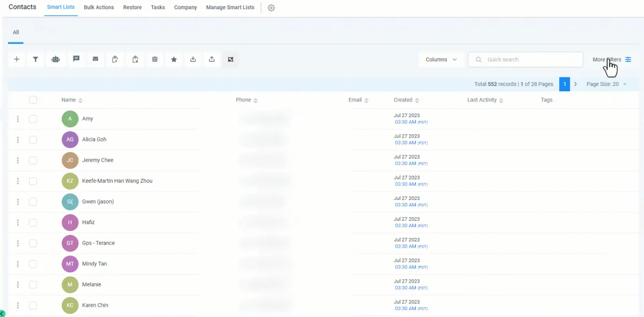Screen dimensions: 644x317
Task: Open row actions menu for Karen Chin
Action: coord(18,305)
